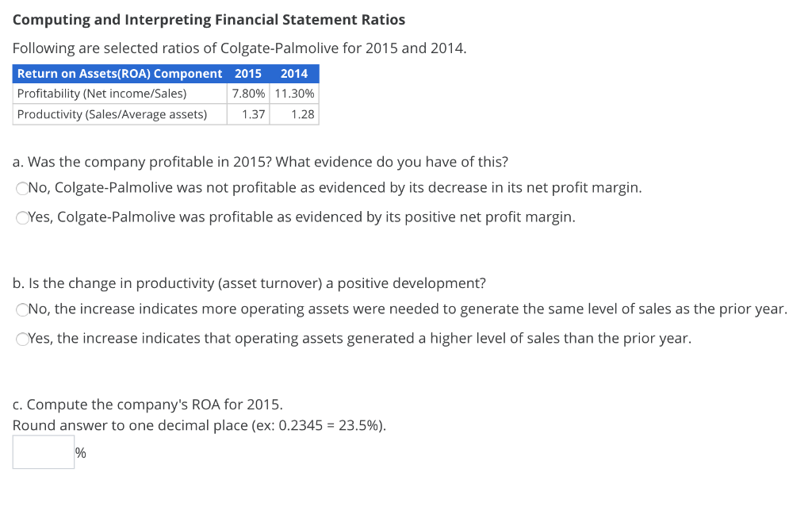Viewport: 812px width, 526px height.
Task: Click the ROA percentage input field
Action: pos(43,451)
